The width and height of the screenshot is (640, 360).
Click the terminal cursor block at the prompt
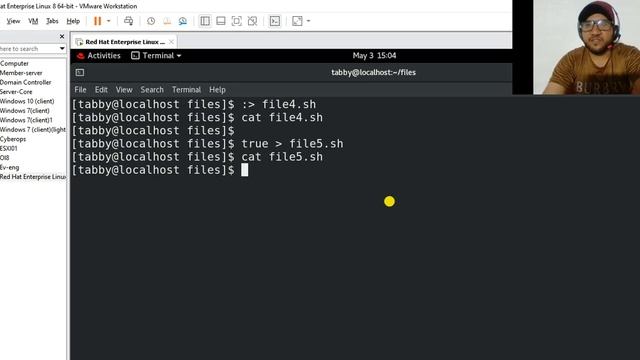click(x=244, y=170)
